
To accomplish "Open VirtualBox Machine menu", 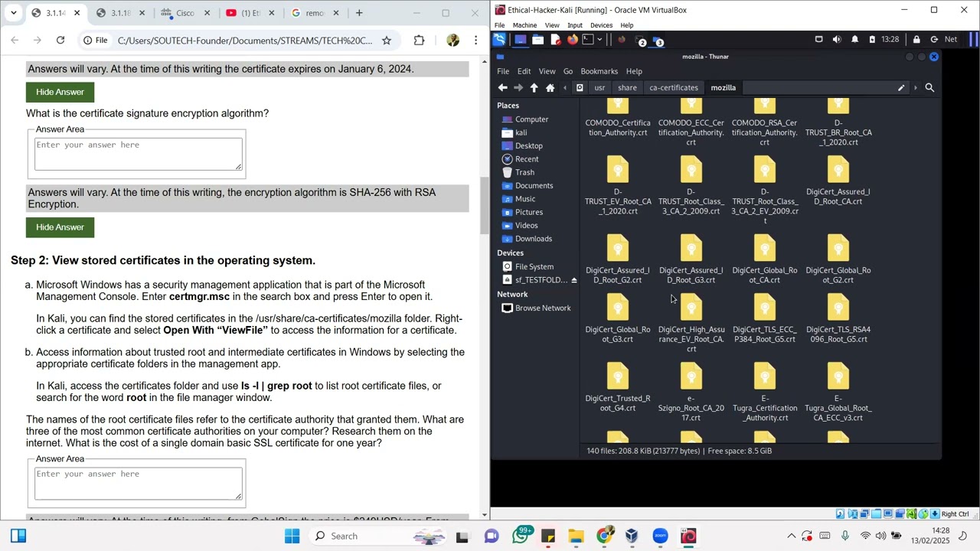I will pyautogui.click(x=524, y=25).
